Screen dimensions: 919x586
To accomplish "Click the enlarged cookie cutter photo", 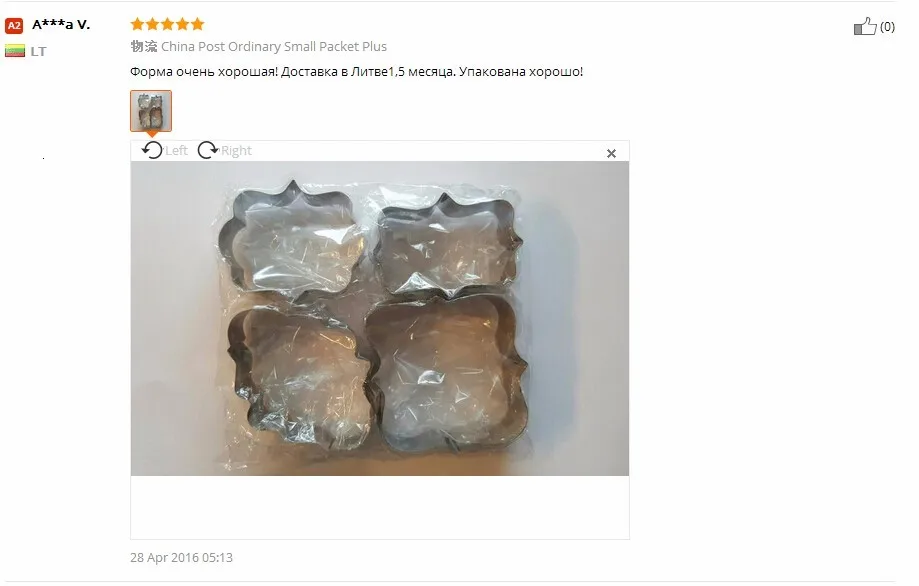I will [x=380, y=318].
